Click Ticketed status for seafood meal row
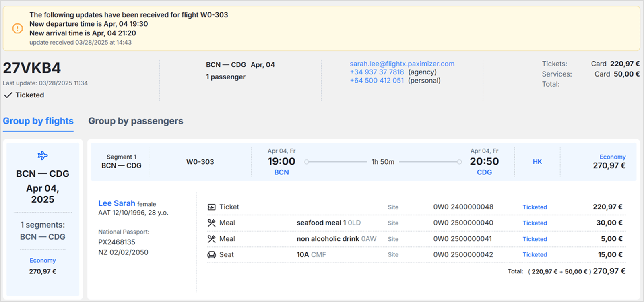The width and height of the screenshot is (644, 302). (x=535, y=223)
